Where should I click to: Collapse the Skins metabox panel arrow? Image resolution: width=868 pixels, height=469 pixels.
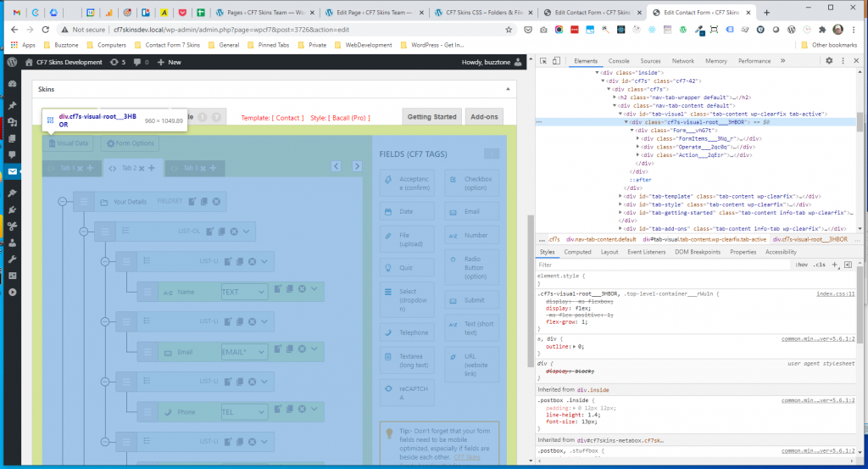point(509,87)
